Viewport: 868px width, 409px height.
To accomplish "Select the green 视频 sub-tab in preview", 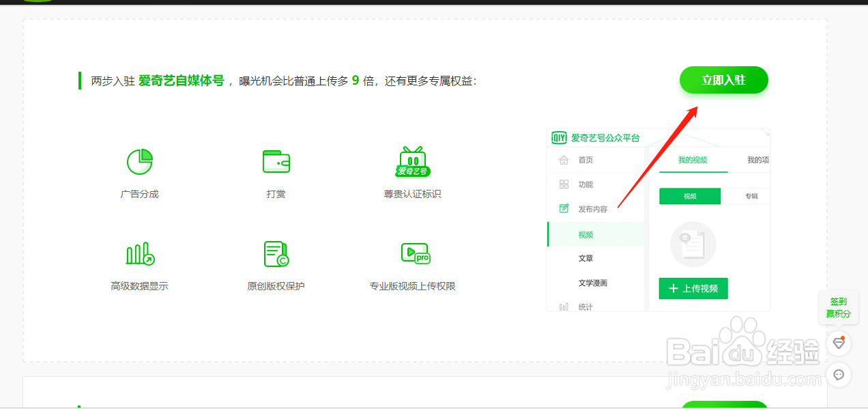I will point(690,196).
